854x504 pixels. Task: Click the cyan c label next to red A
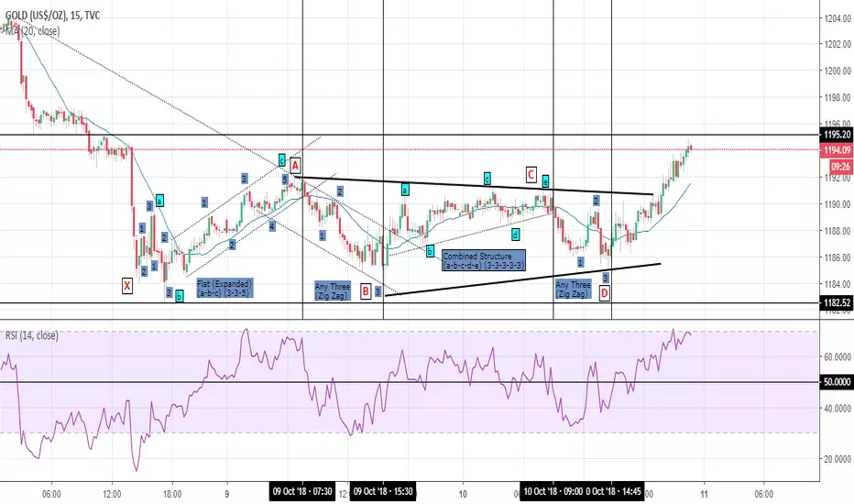pyautogui.click(x=282, y=159)
